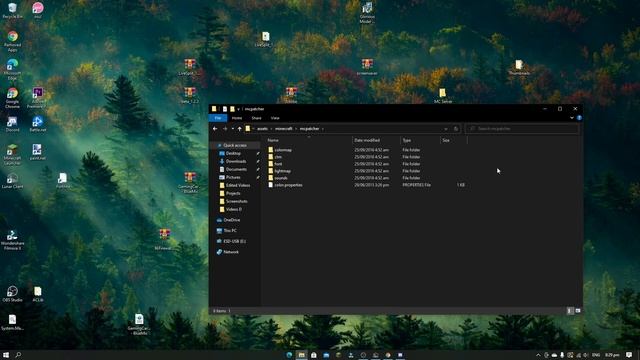Image resolution: width=640 pixels, height=360 pixels.
Task: Select the Minecraft Launcher desktop shortcut
Action: point(12,154)
